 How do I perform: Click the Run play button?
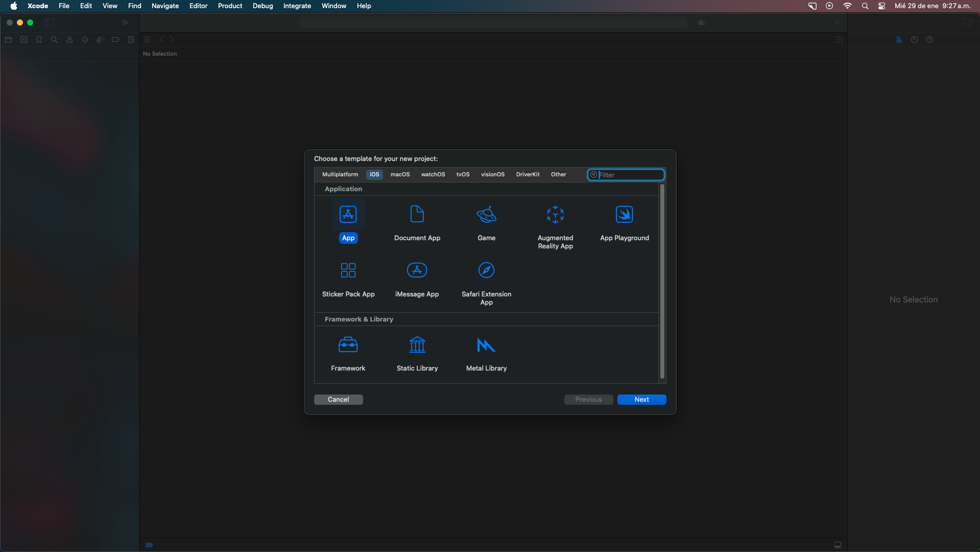point(125,22)
